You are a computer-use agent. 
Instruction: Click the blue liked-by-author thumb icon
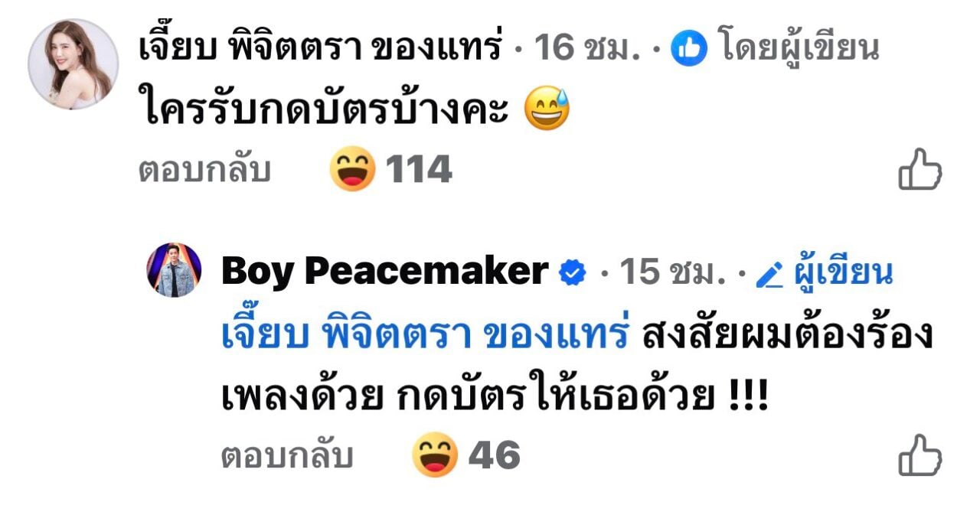click(x=688, y=50)
